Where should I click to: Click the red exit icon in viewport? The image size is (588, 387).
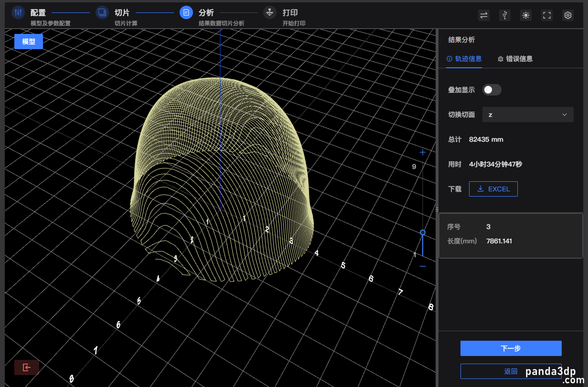[x=27, y=367]
